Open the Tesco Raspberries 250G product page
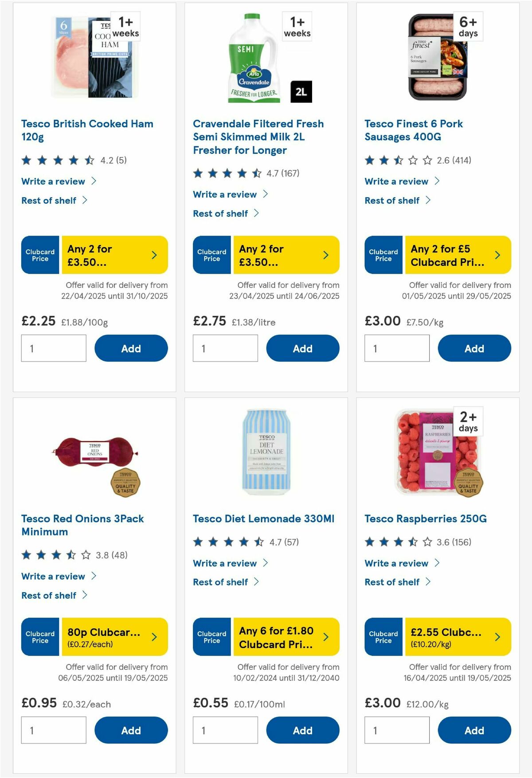 [425, 518]
